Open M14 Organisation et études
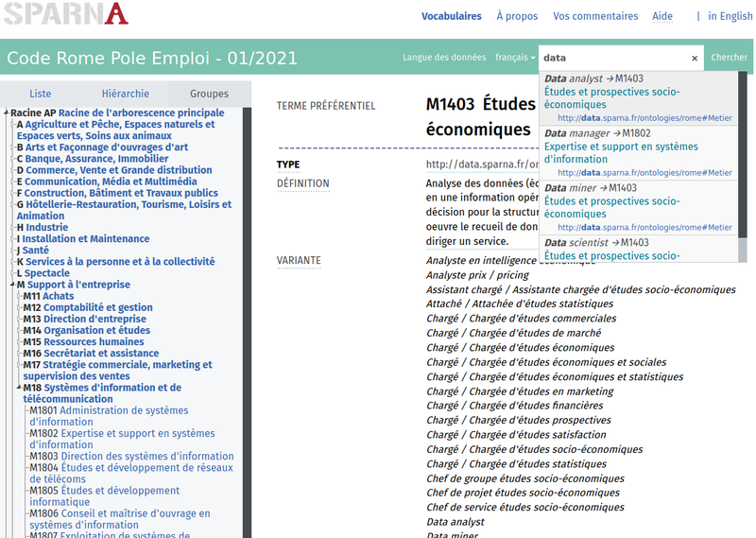756x538 pixels. 87,331
